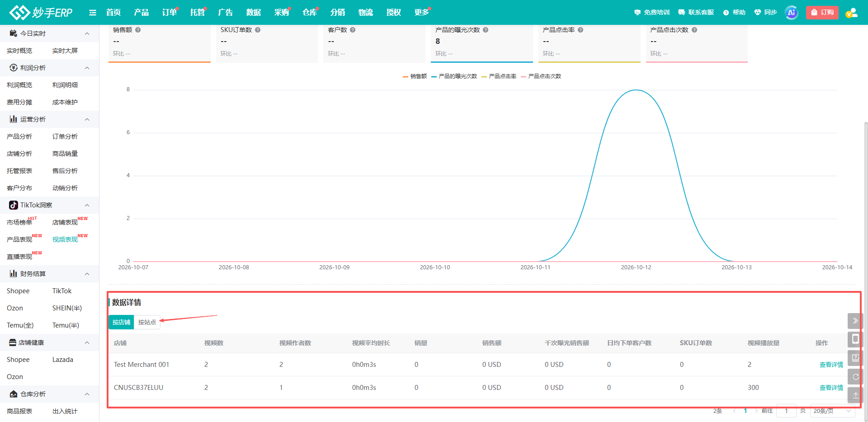Image resolution: width=868 pixels, height=422 pixels.
Task: Open the mobile phone floating icon
Action: click(x=855, y=339)
